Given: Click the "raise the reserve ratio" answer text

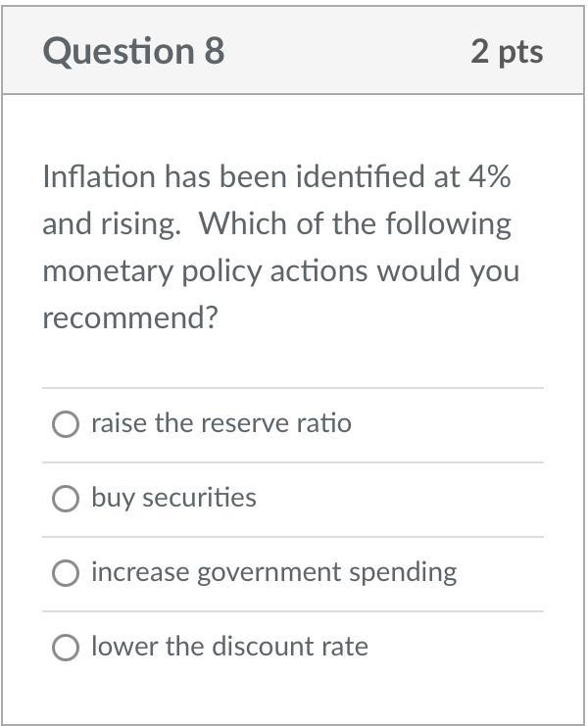Looking at the screenshot, I should click(221, 423).
